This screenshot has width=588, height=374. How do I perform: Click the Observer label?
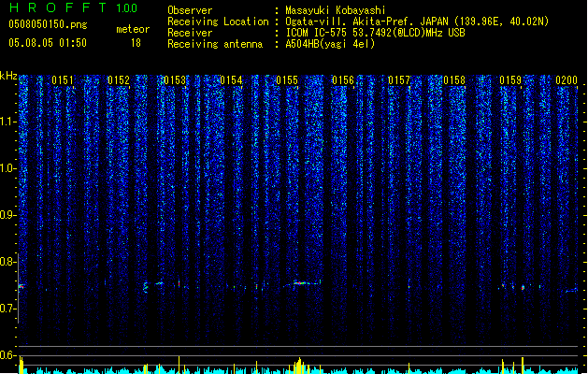coord(190,10)
